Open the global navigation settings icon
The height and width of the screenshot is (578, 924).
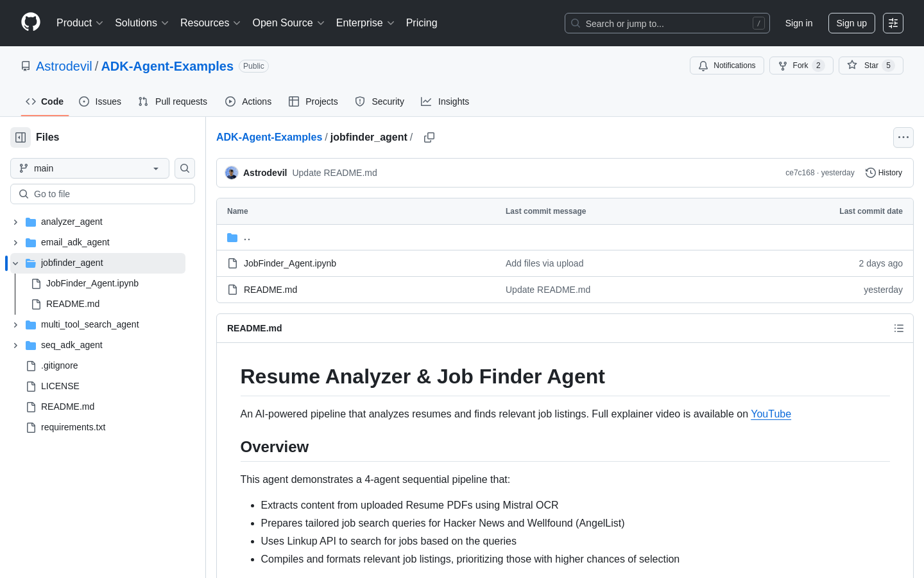(x=893, y=23)
